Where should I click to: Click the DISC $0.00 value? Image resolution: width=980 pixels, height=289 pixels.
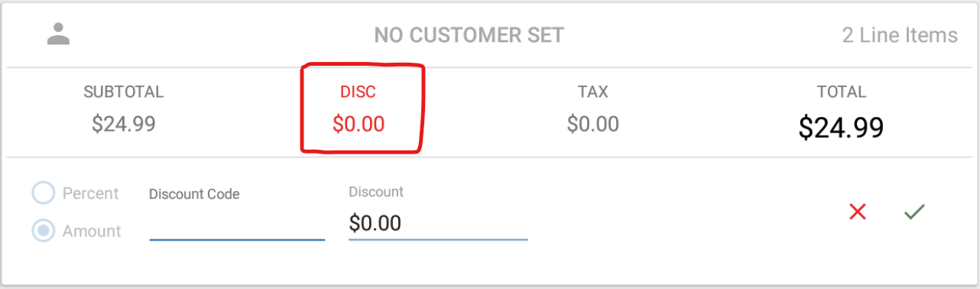[x=359, y=124]
